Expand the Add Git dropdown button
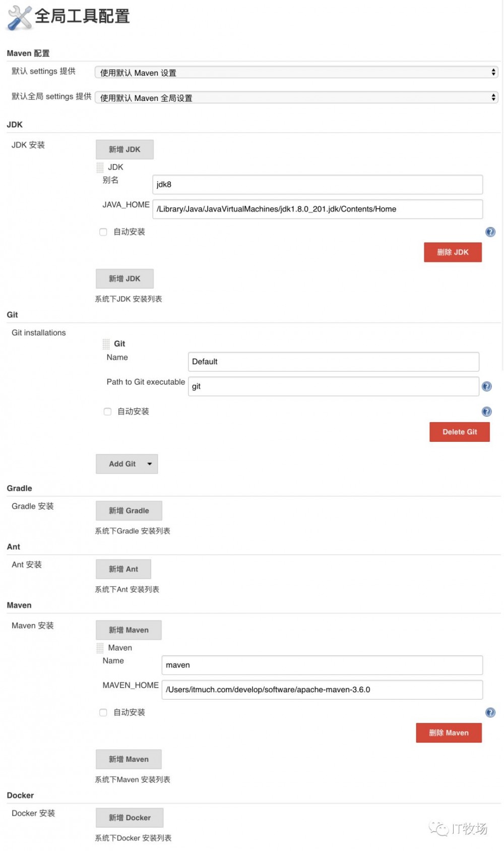Screen dimensions: 504x851 pos(127,464)
